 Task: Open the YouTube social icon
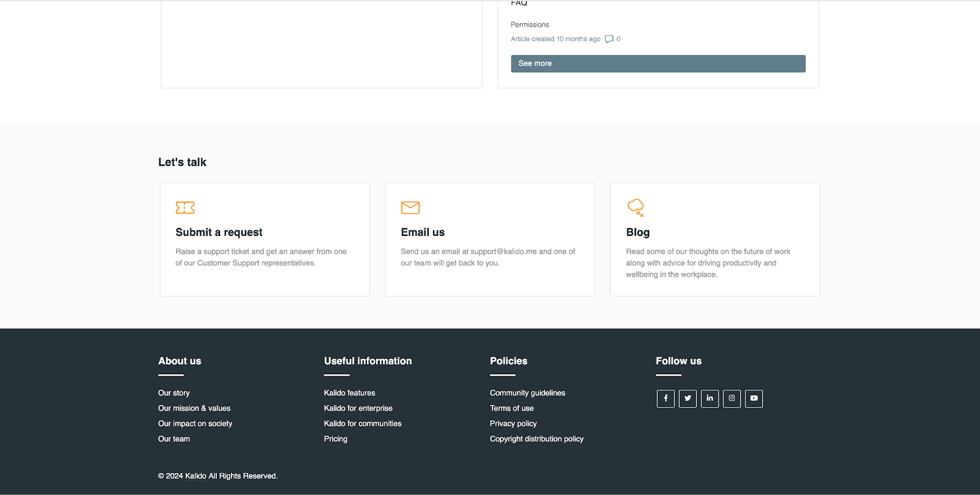(753, 399)
